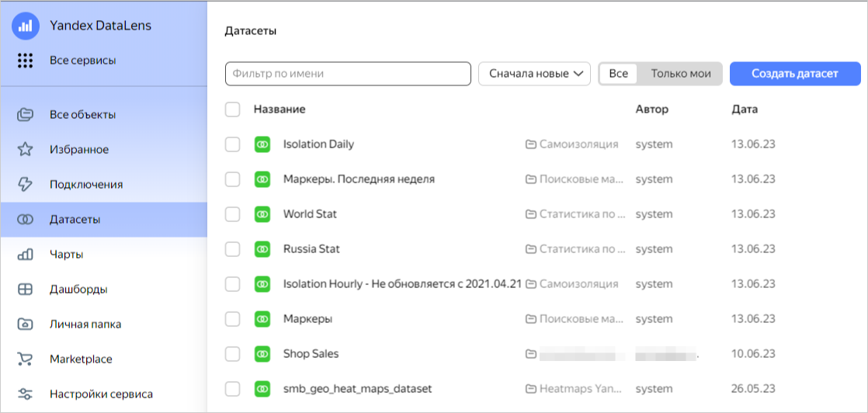Open Marketplace from sidebar
The image size is (868, 413).
point(81,359)
